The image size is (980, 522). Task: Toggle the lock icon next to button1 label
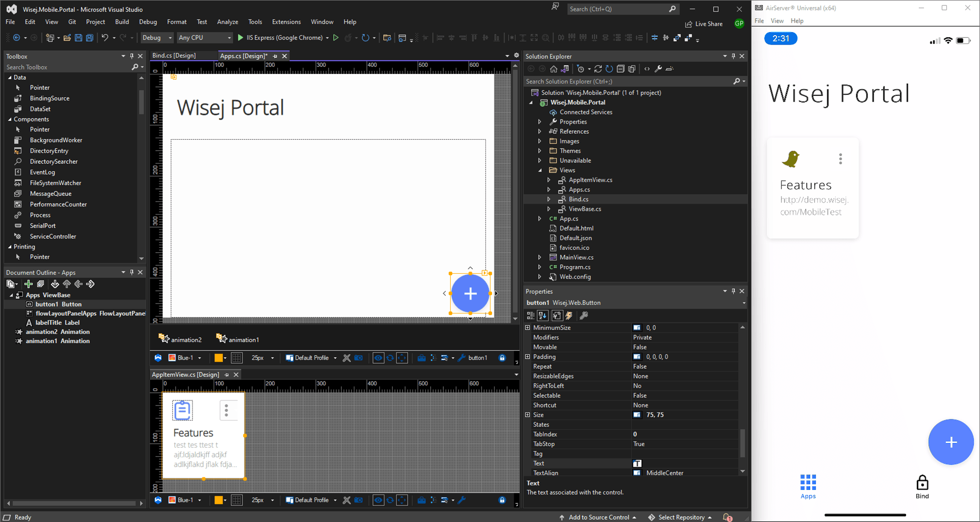(x=502, y=358)
